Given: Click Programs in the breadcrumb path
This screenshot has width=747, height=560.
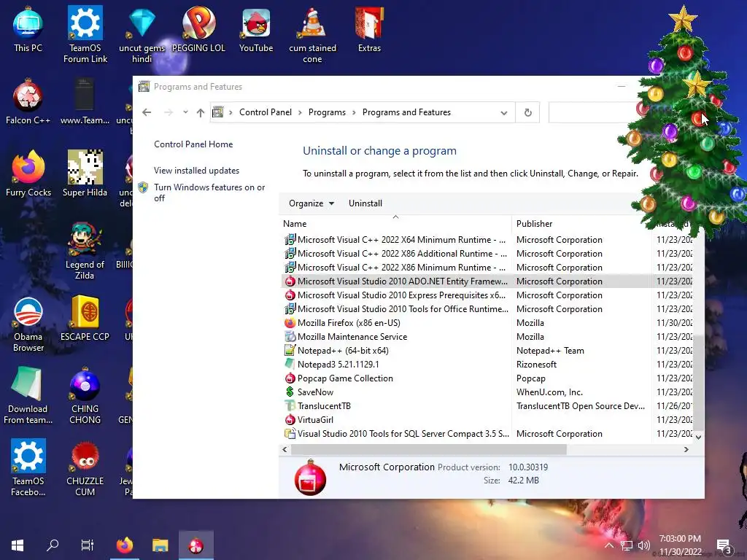Looking at the screenshot, I should (x=327, y=112).
